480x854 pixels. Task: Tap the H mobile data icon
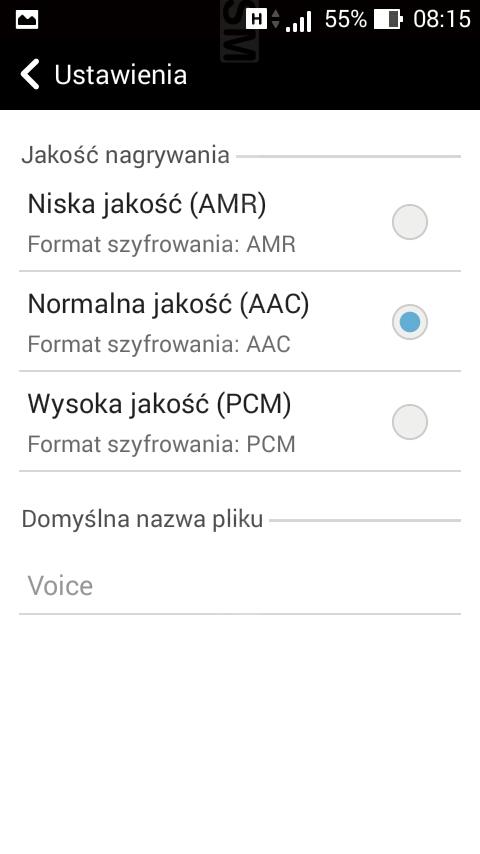coord(256,20)
